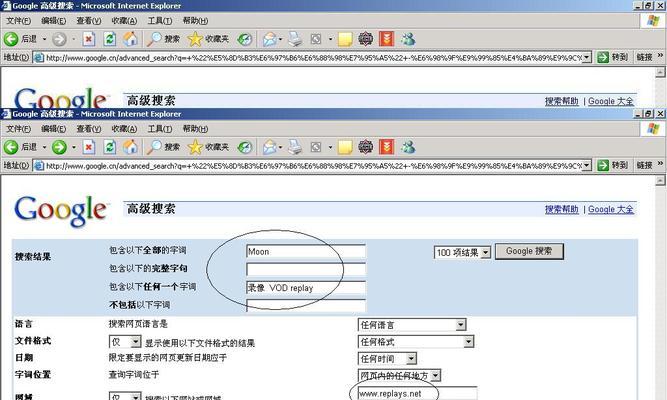
Task: Open 帮助(H) menu in front window
Action: (x=195, y=129)
